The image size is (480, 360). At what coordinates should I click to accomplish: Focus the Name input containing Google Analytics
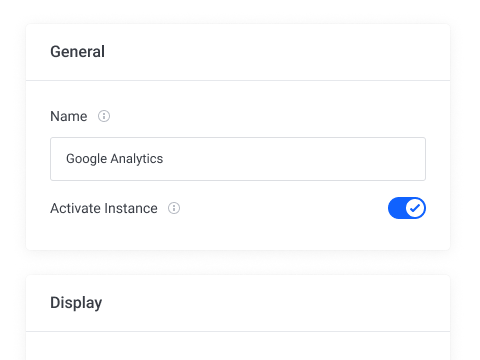pyautogui.click(x=238, y=159)
